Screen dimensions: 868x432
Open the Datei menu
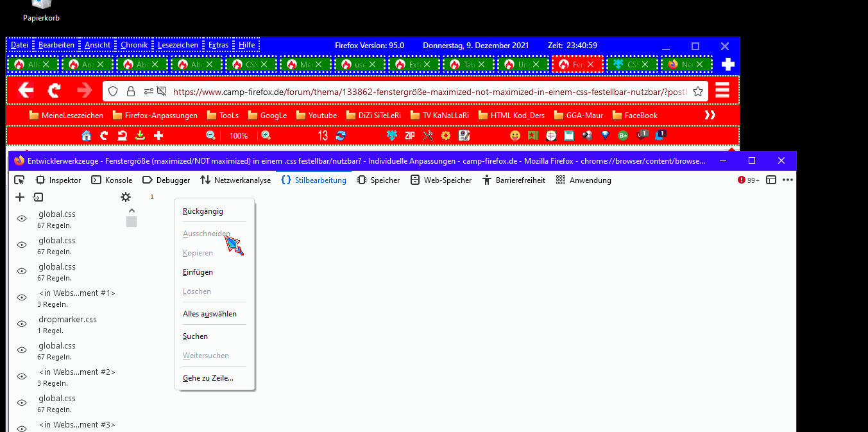pos(20,45)
